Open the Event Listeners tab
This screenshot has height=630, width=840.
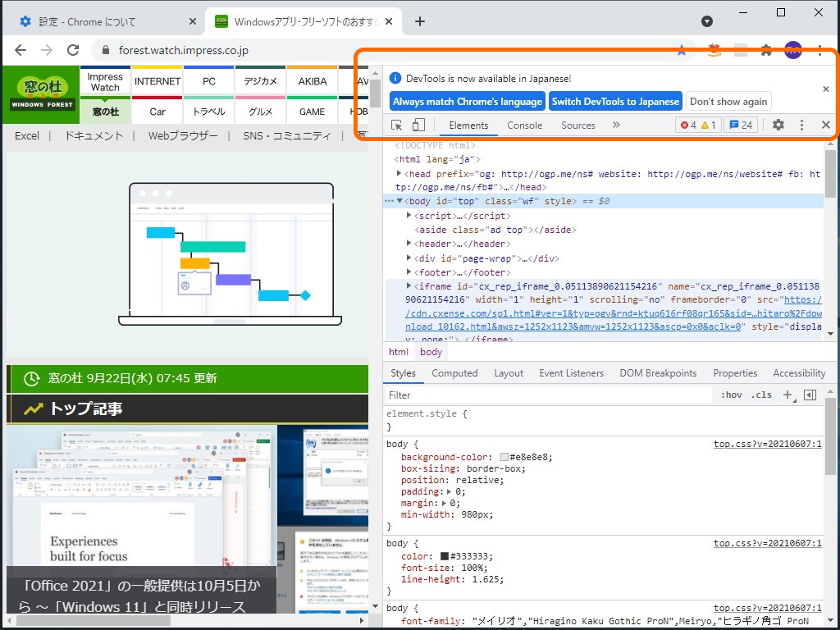[571, 373]
